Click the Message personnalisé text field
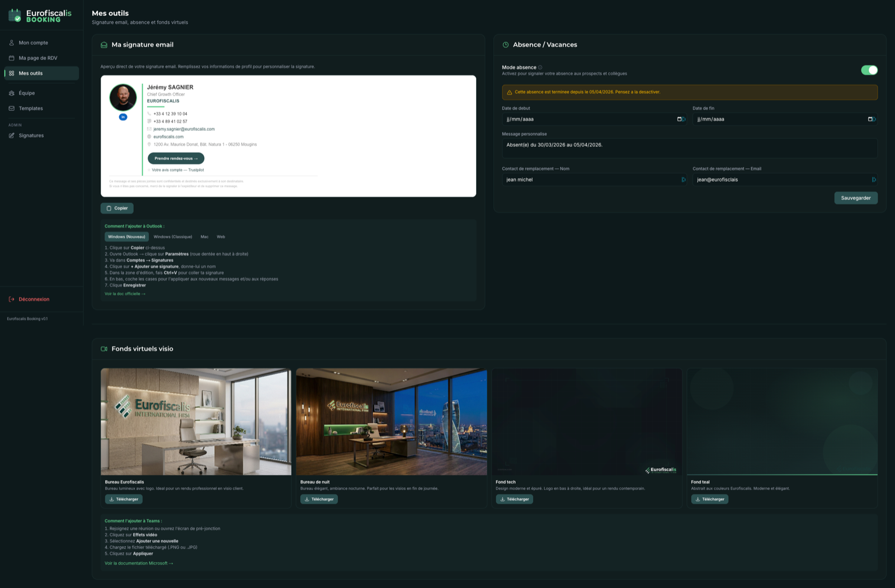This screenshot has height=588, width=895. click(689, 148)
